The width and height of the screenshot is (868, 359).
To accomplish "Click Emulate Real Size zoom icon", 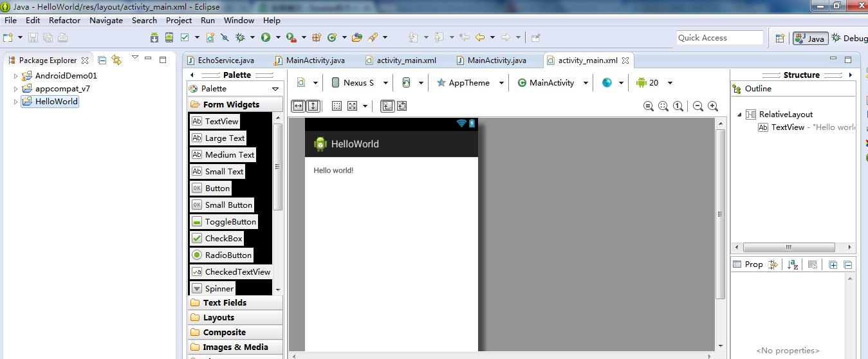I will pos(649,106).
